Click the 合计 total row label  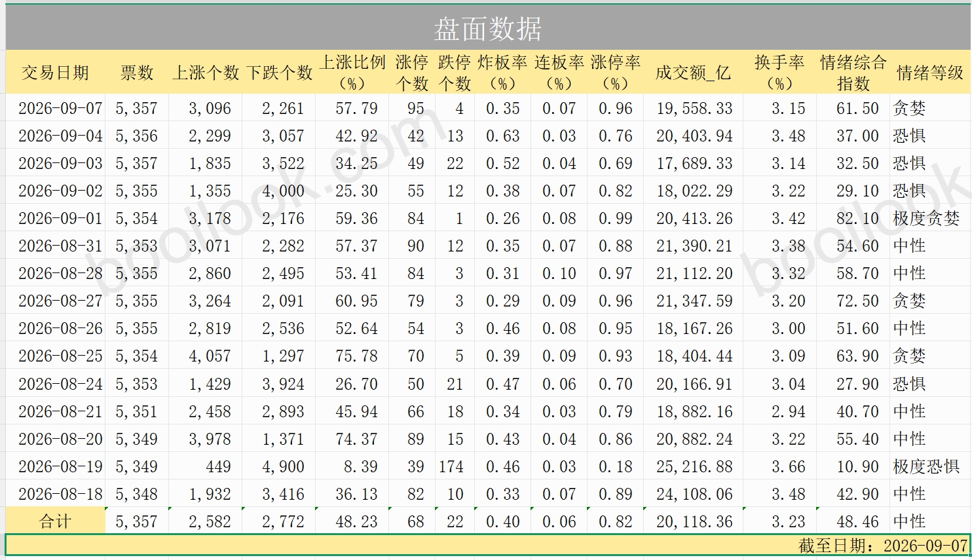pos(55,521)
